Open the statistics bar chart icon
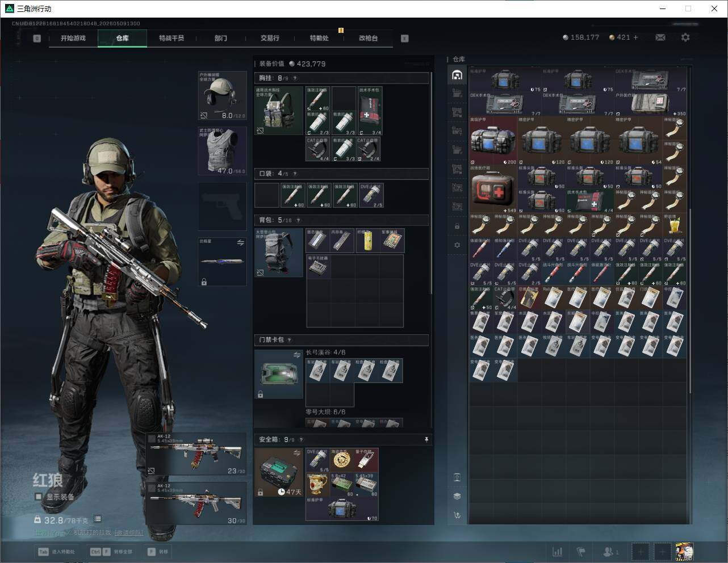The width and height of the screenshot is (728, 563). 558,552
